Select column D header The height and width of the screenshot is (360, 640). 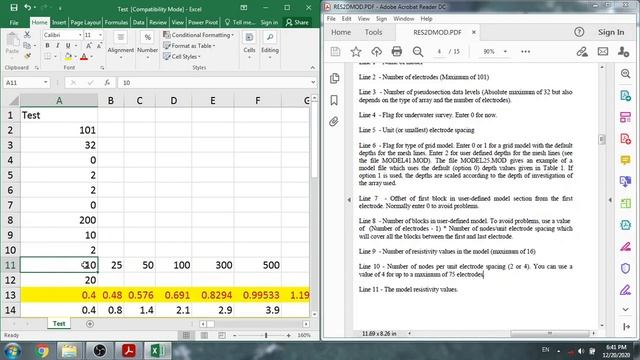tap(173, 100)
